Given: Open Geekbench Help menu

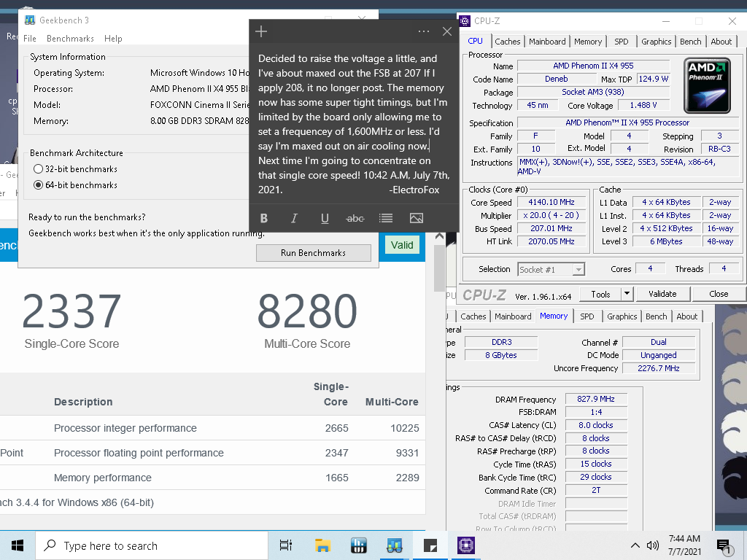Looking at the screenshot, I should point(113,39).
